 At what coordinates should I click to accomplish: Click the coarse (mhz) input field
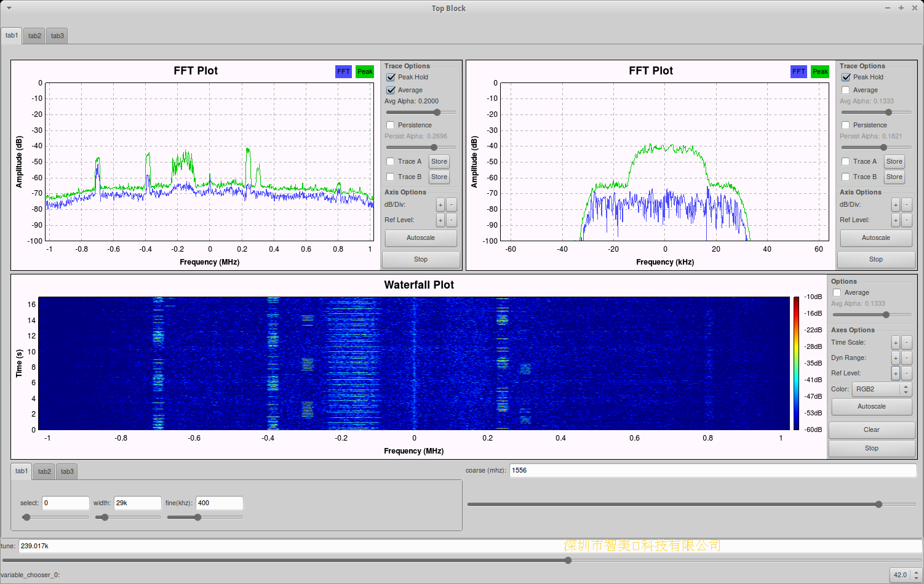point(712,470)
